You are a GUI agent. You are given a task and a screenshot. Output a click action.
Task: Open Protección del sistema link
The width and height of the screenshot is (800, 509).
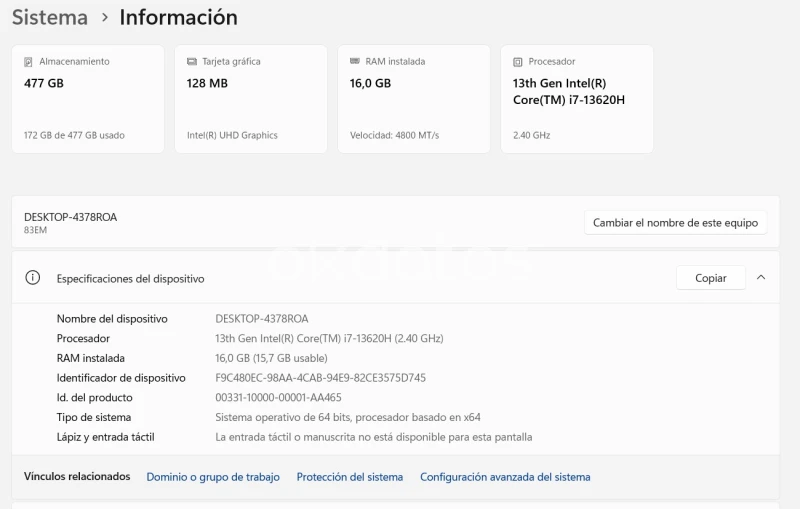[x=350, y=477]
